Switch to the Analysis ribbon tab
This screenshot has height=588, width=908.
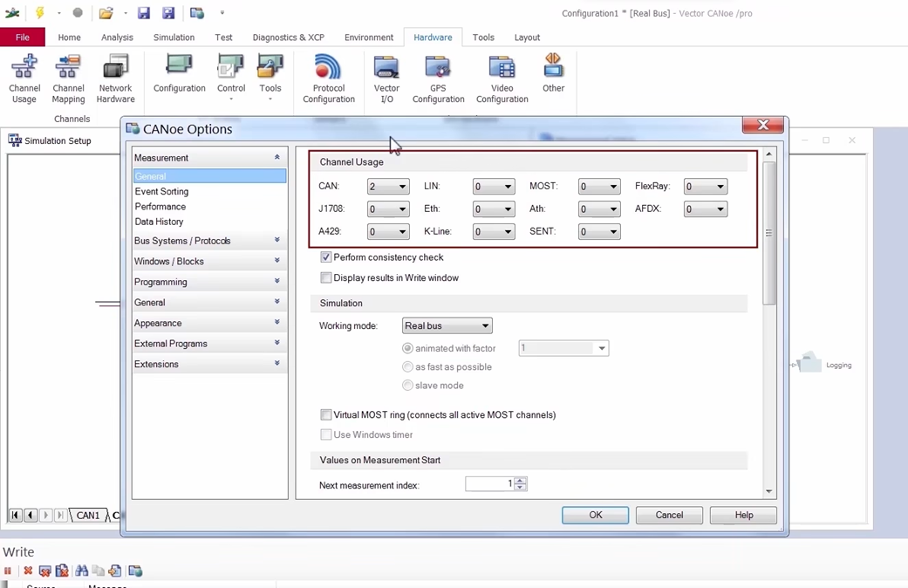[117, 37]
